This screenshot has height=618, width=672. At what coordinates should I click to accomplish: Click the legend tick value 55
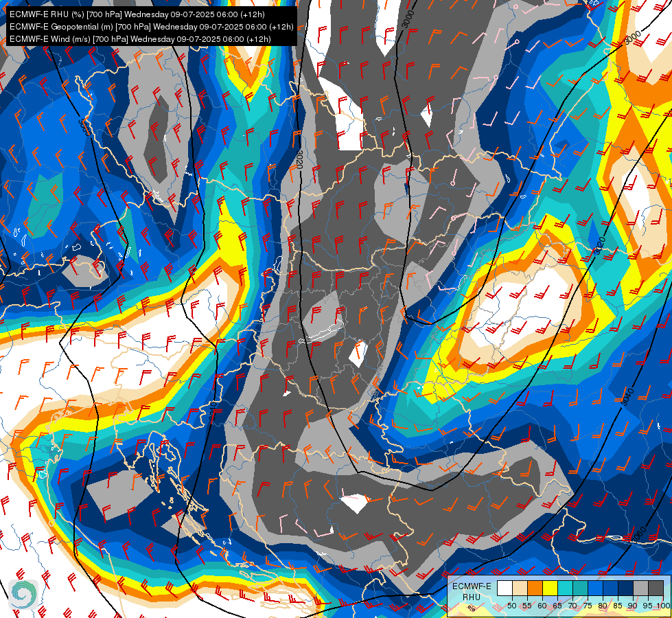coord(527,606)
